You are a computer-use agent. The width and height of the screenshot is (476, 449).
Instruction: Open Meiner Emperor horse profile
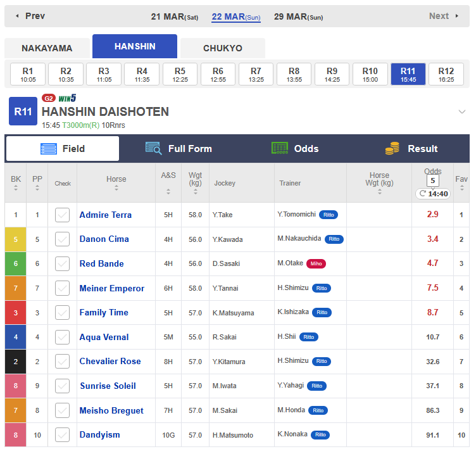(x=111, y=288)
